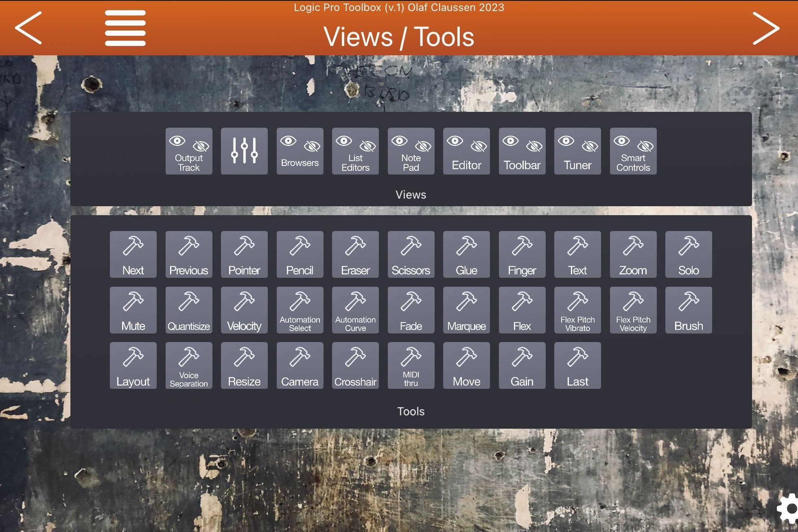Go to previous page with left arrow
Viewport: 798px width, 532px height.
point(28,28)
